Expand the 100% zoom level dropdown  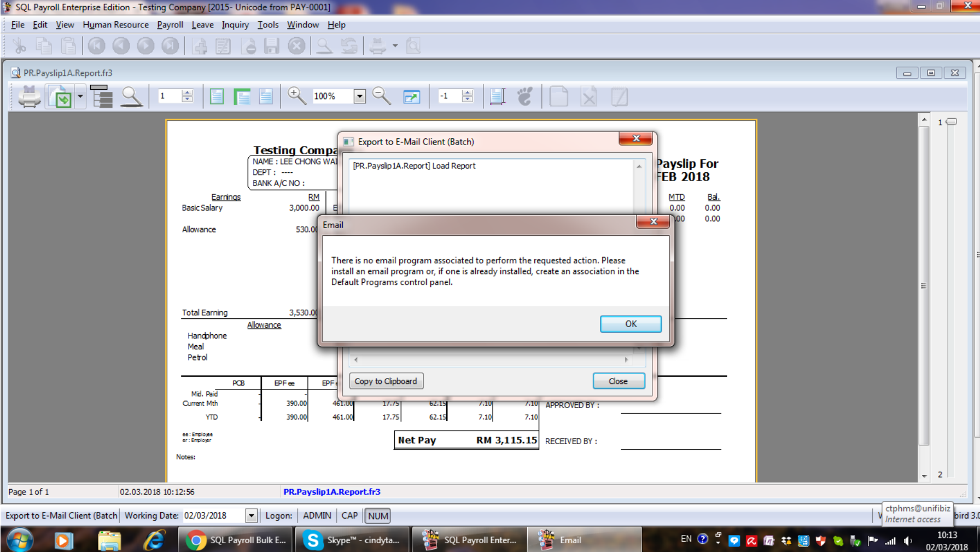359,96
